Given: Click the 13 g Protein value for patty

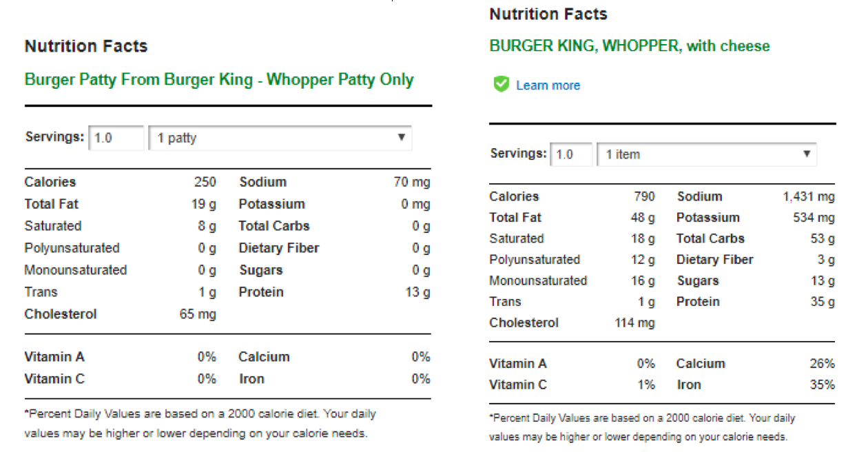Looking at the screenshot, I should point(417,292).
